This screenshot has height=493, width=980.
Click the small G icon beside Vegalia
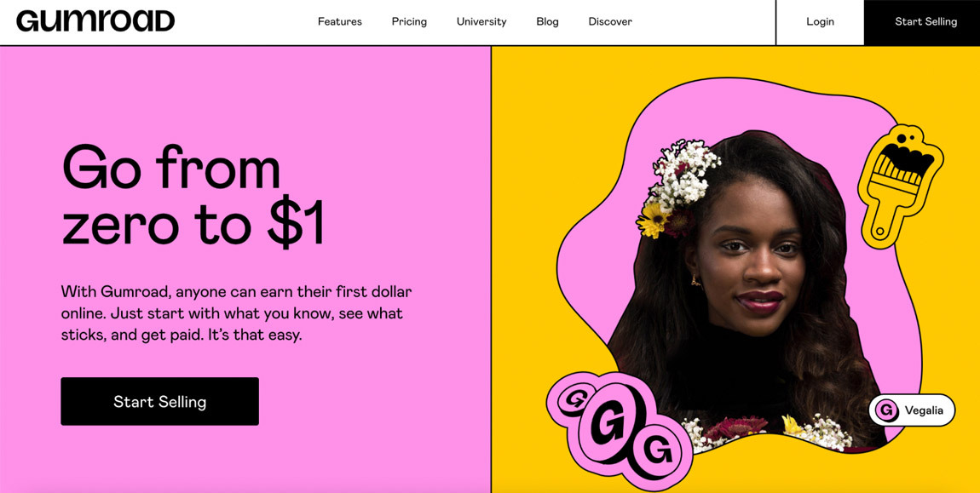[x=885, y=410]
